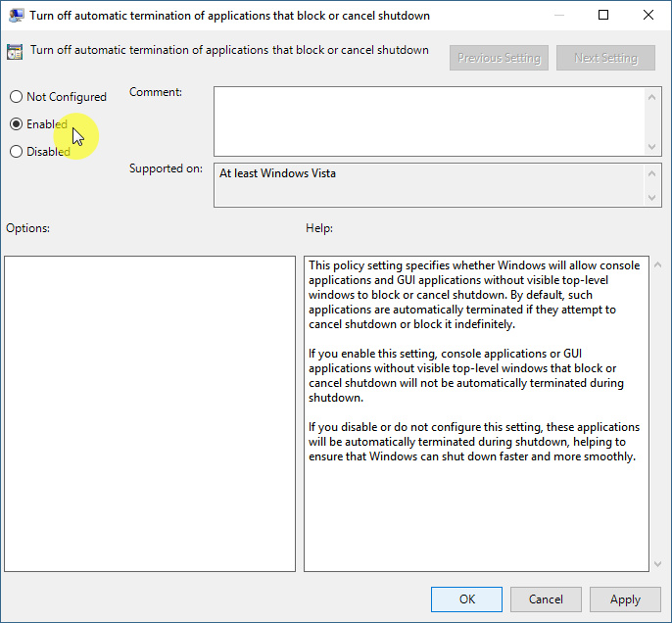
Task: Click the Comment box scroll down arrow
Action: click(653, 146)
